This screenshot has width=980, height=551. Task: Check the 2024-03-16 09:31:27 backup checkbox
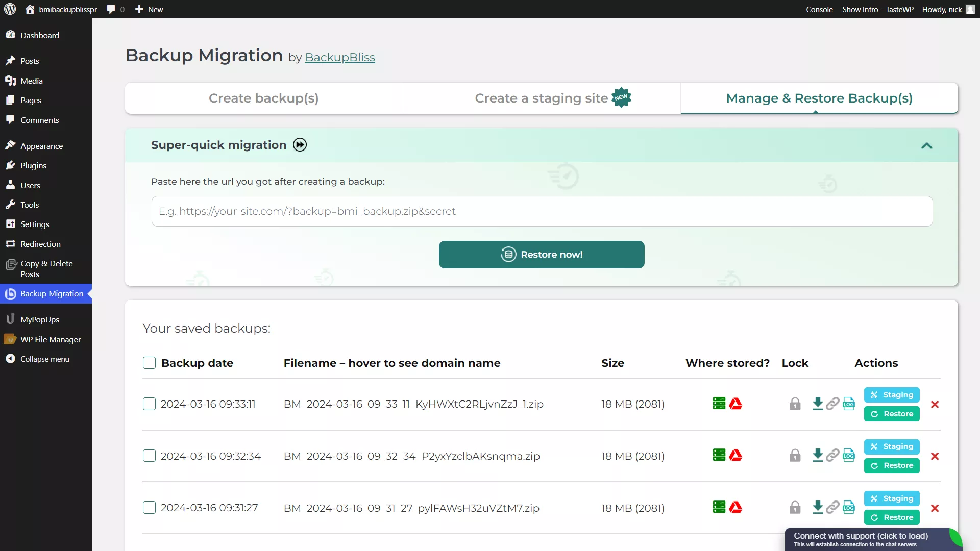pos(149,508)
